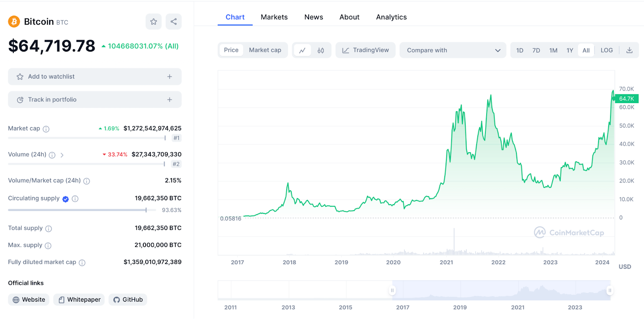Click the $27,343,709,330 volume value
This screenshot has height=319, width=644.
157,154
